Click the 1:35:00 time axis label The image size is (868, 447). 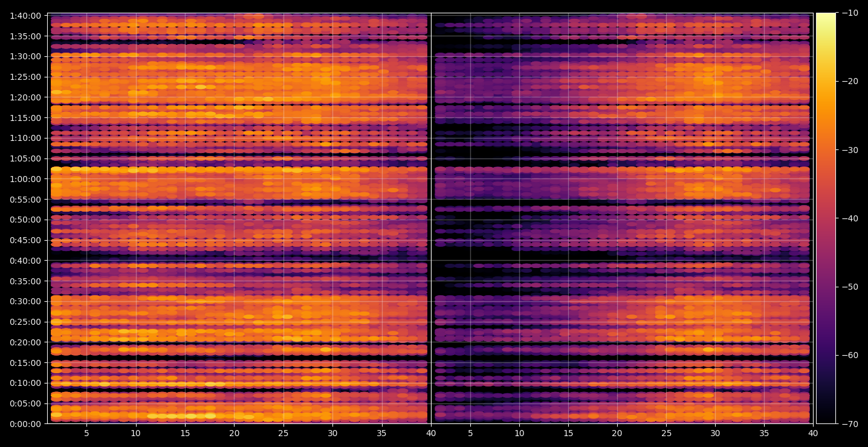tap(26, 36)
